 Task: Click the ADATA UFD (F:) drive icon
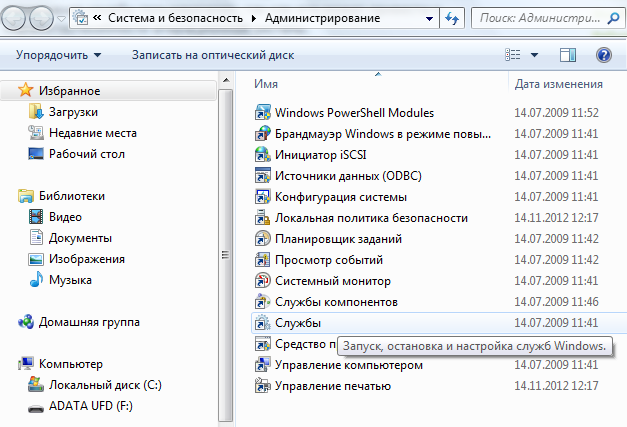click(36, 408)
